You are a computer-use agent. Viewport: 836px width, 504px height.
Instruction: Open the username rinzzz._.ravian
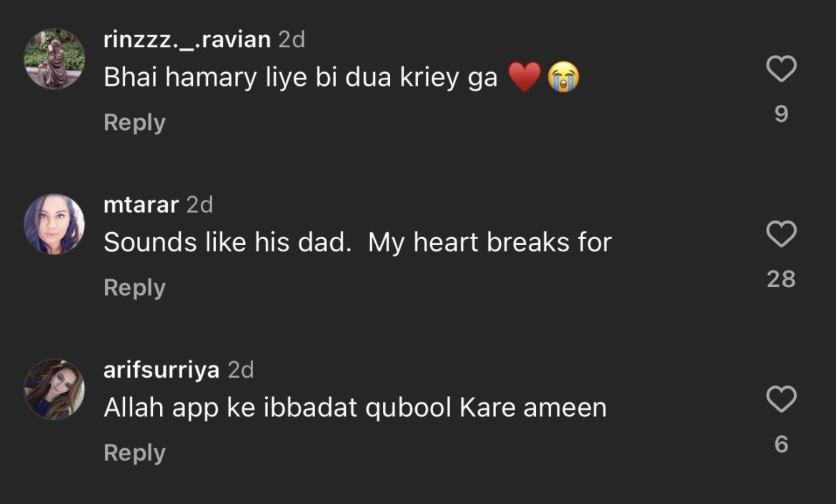pyautogui.click(x=187, y=41)
